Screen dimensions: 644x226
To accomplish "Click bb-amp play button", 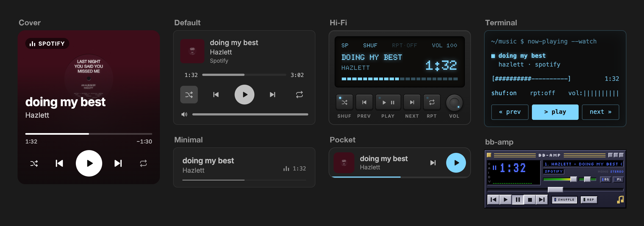I will point(506,200).
